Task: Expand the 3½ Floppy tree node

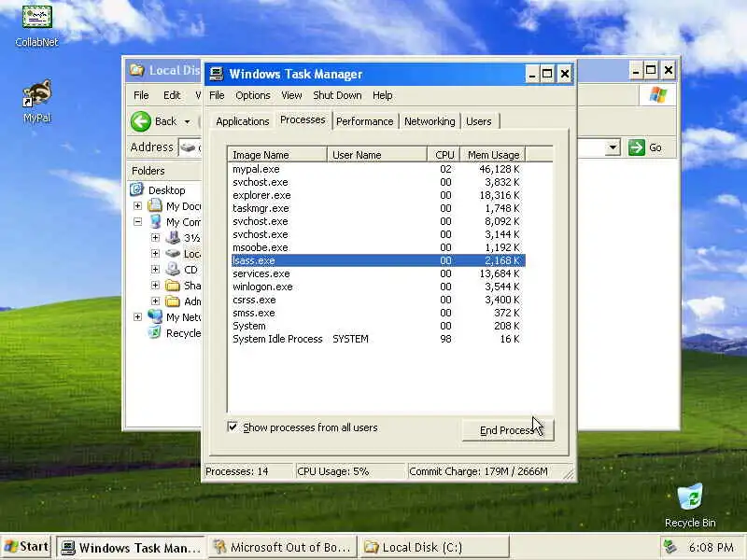Action: click(155, 237)
